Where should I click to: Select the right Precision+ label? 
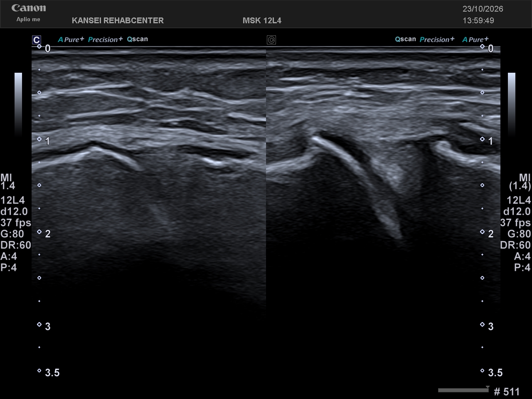click(x=437, y=39)
